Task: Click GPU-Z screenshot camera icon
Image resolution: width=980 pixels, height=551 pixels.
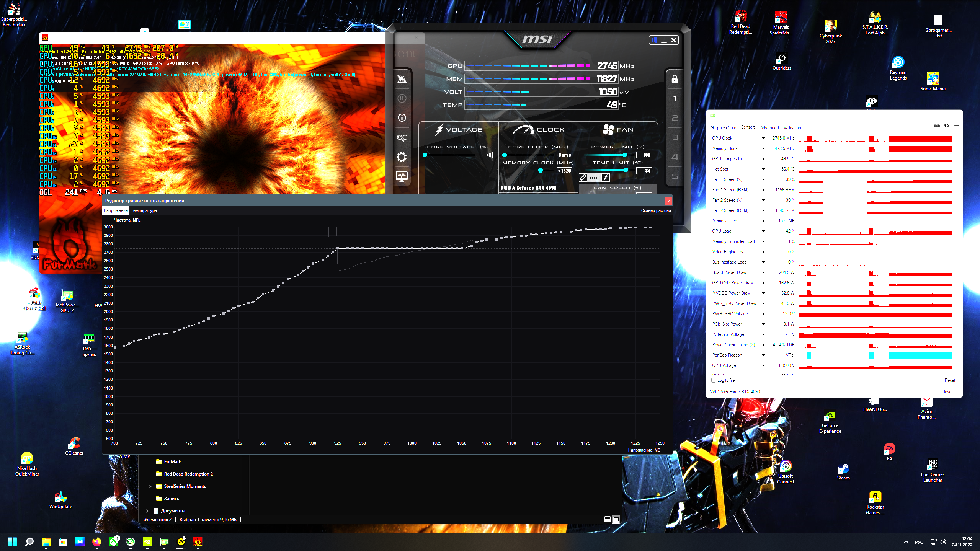Action: [x=936, y=126]
